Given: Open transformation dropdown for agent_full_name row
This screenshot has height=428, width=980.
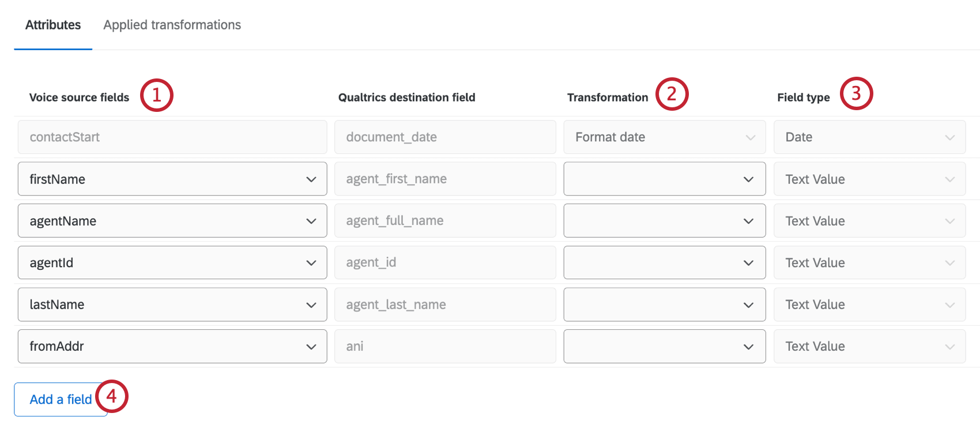Looking at the screenshot, I should 664,221.
